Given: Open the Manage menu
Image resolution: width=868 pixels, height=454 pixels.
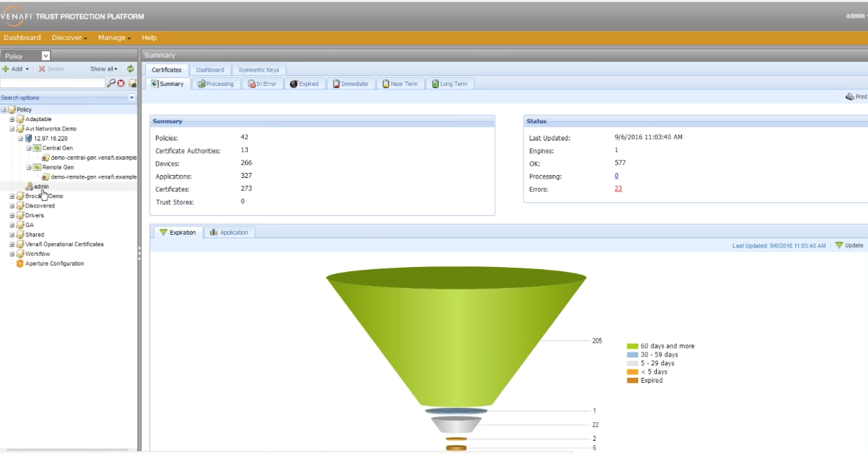Looking at the screenshot, I should (114, 38).
